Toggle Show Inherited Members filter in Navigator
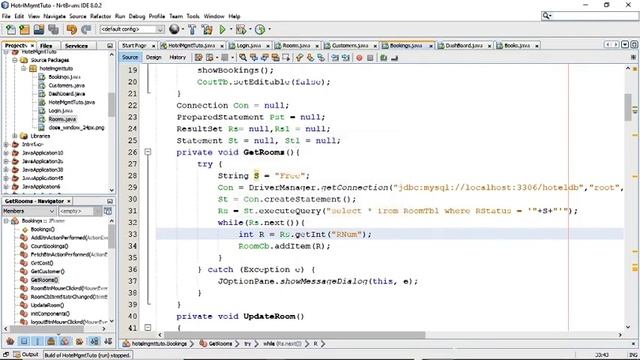This screenshot has width=640, height=360. pyautogui.click(x=10, y=341)
